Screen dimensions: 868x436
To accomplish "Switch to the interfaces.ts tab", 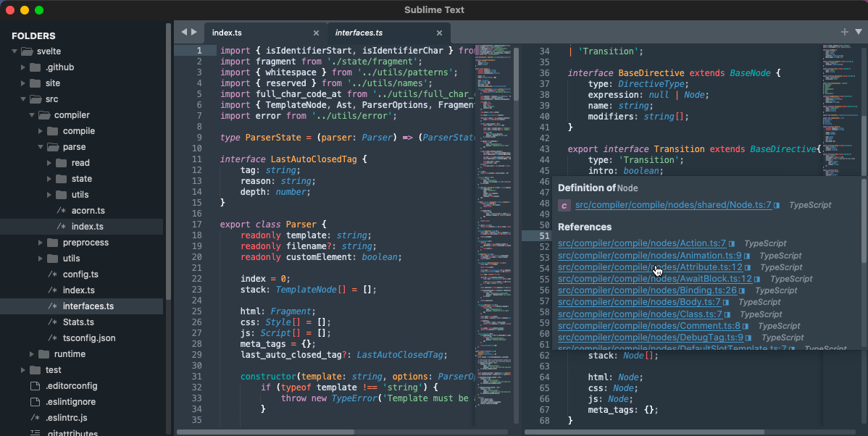I will click(359, 33).
